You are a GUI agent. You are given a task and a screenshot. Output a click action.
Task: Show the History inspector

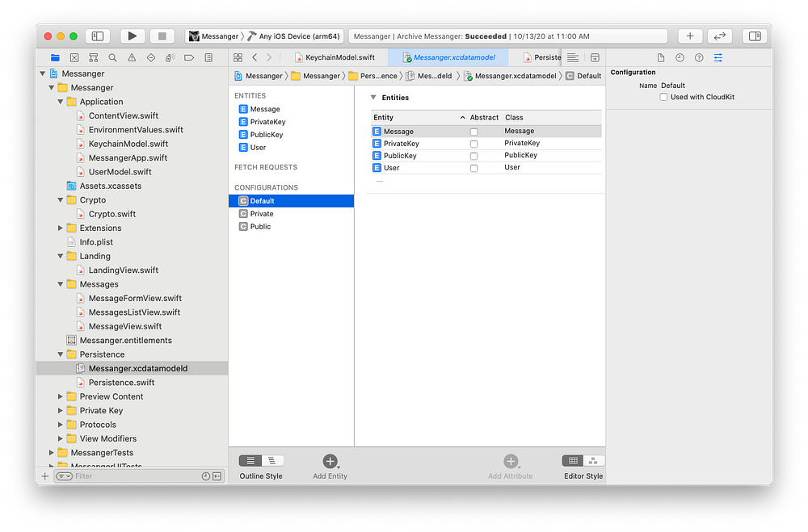tap(680, 57)
